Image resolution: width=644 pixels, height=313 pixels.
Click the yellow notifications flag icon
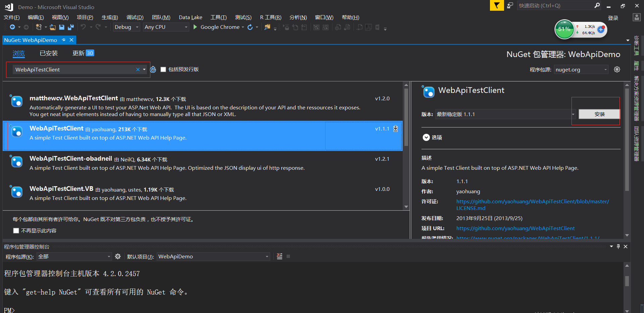click(x=497, y=5)
